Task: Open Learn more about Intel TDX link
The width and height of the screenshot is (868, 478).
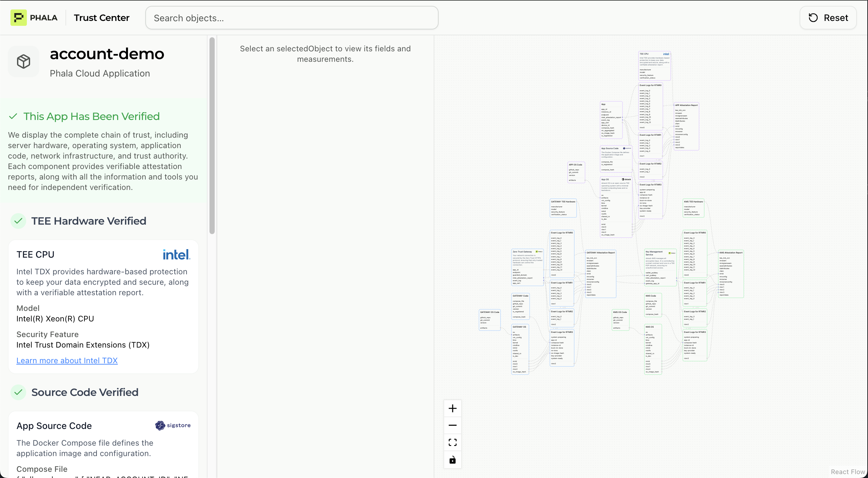Action: click(67, 361)
